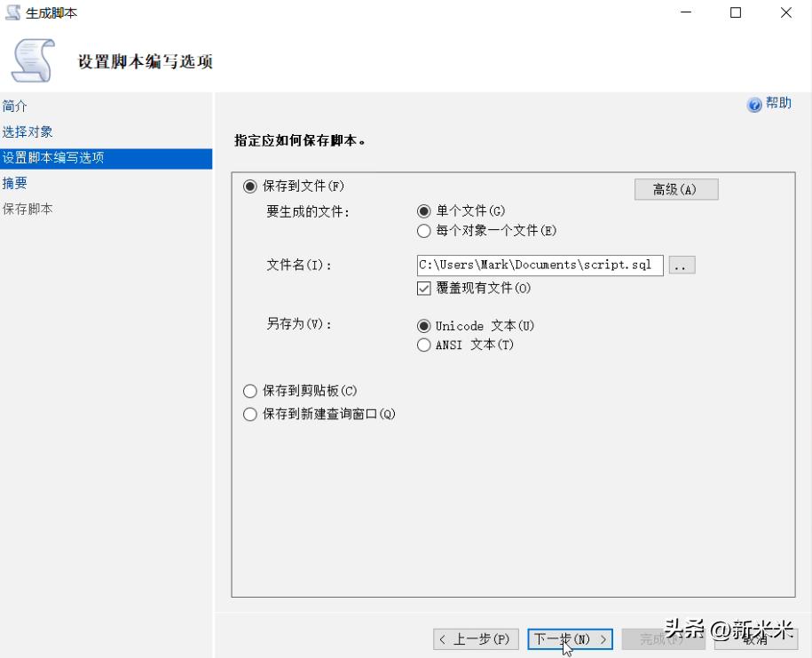
Task: Select Unicode 文本 encoding
Action: [x=424, y=325]
